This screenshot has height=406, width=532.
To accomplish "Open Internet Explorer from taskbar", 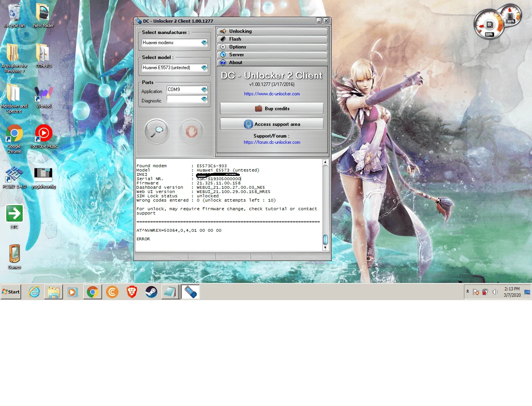I will coord(34,292).
